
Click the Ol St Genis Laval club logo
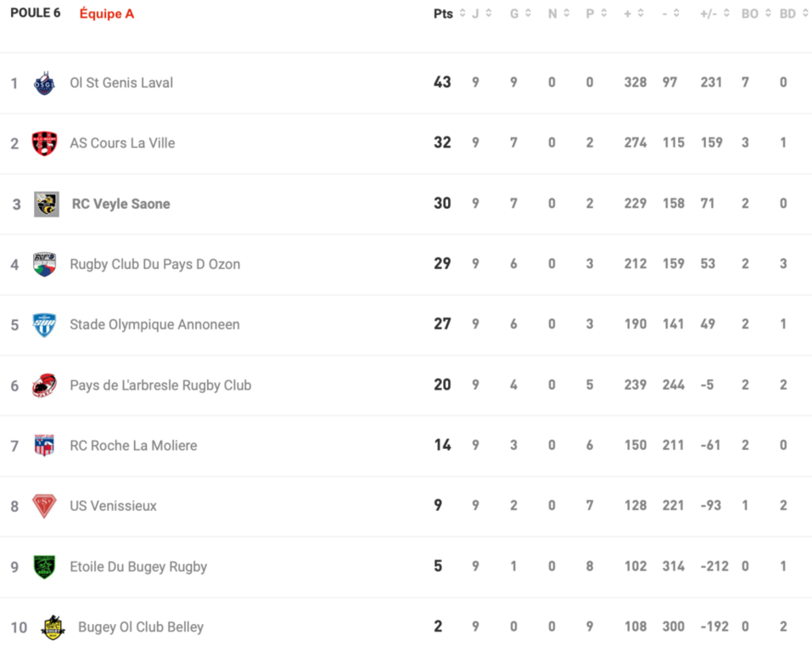[44, 83]
